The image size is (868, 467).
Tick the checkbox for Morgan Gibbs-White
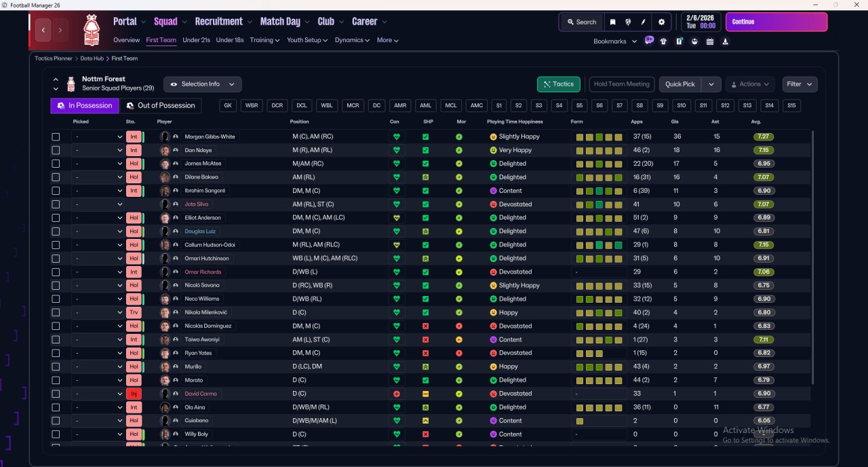[x=56, y=136]
